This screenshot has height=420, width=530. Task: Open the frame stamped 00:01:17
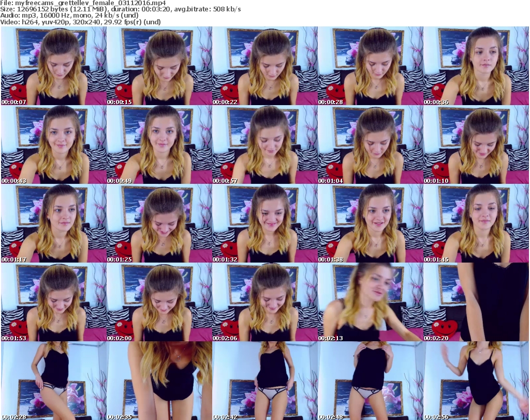point(53,223)
